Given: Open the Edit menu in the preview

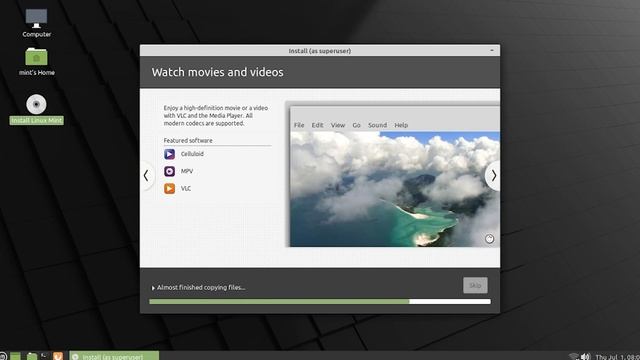Looking at the screenshot, I should pyautogui.click(x=317, y=125).
